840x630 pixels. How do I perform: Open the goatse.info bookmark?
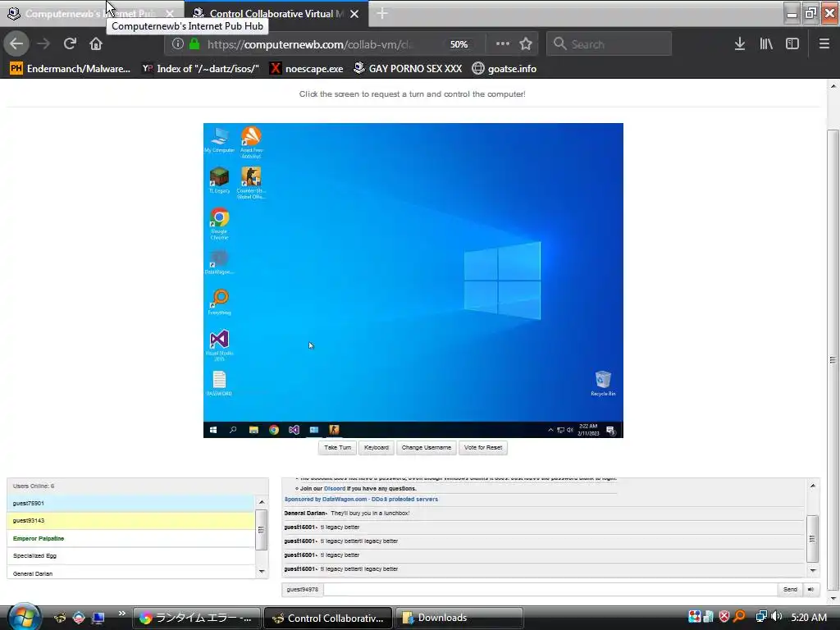(x=504, y=69)
